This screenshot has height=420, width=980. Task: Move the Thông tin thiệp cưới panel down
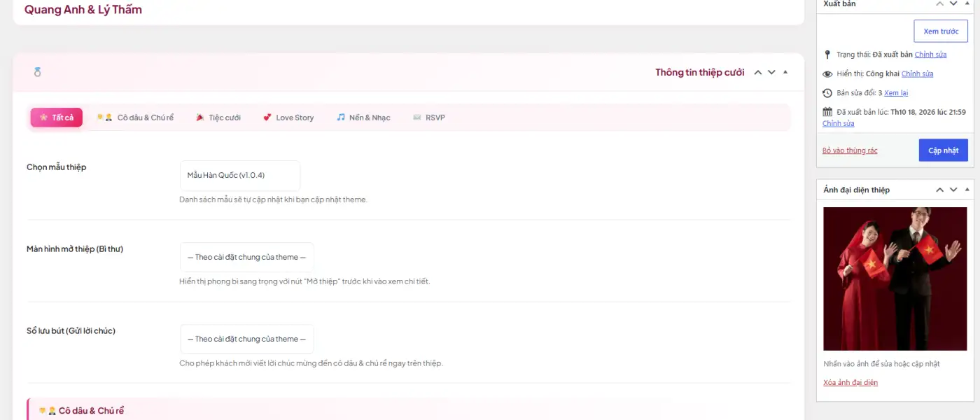point(771,72)
